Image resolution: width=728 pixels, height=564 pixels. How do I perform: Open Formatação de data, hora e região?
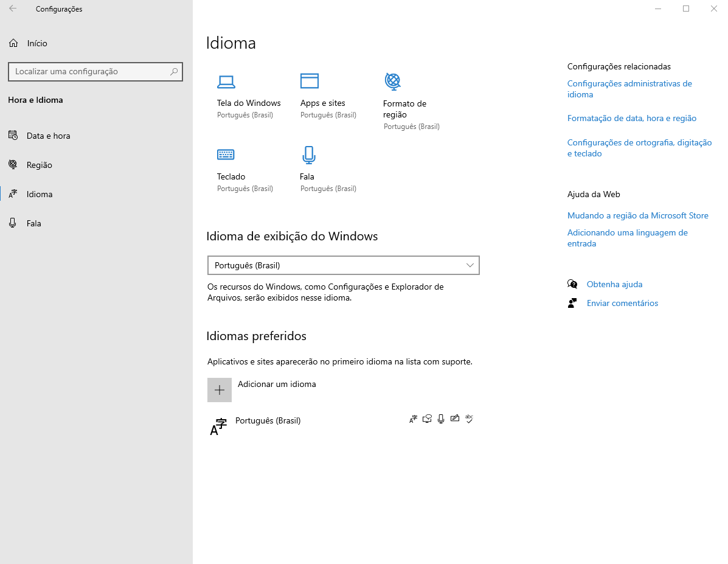pyautogui.click(x=631, y=118)
